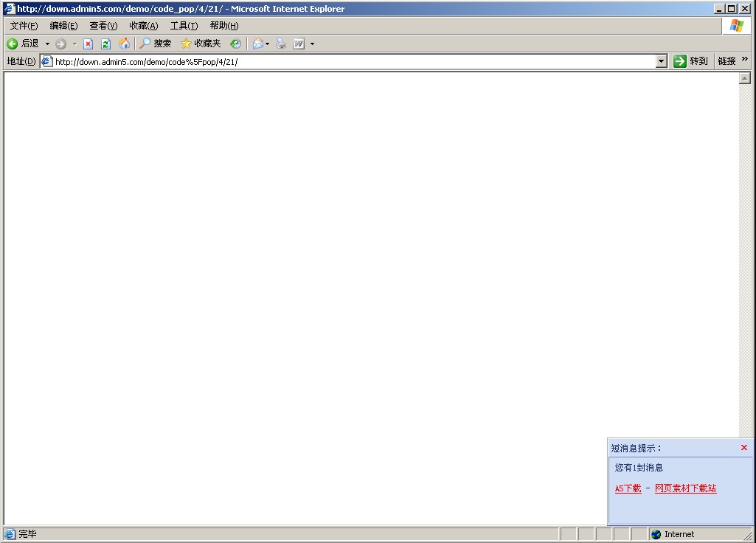Click the Back (后退) arrow button
756x543 pixels.
pyautogui.click(x=22, y=44)
